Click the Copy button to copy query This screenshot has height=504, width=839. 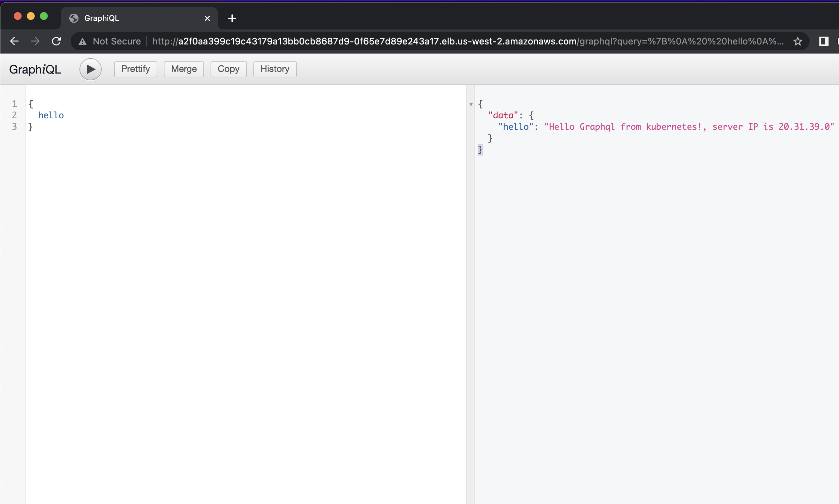(228, 68)
